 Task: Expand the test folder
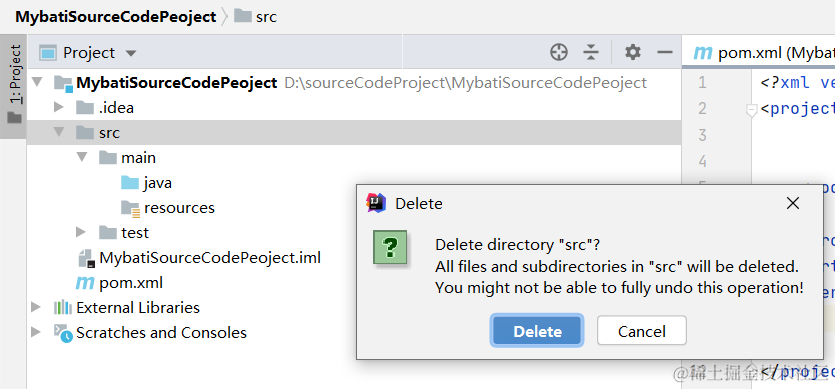tap(80, 232)
